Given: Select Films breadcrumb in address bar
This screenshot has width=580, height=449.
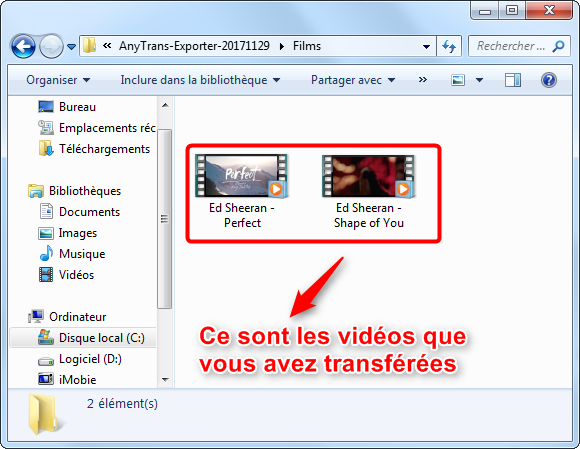Looking at the screenshot, I should tap(307, 46).
